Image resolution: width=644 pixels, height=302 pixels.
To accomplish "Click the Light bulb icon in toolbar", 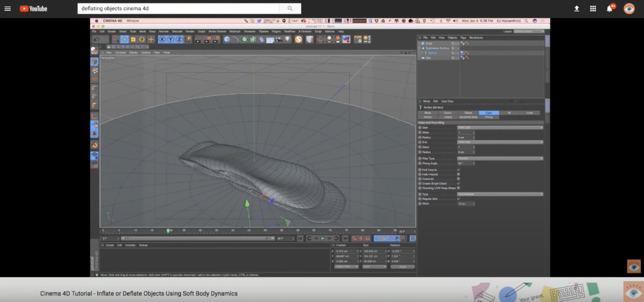I will tap(287, 39).
